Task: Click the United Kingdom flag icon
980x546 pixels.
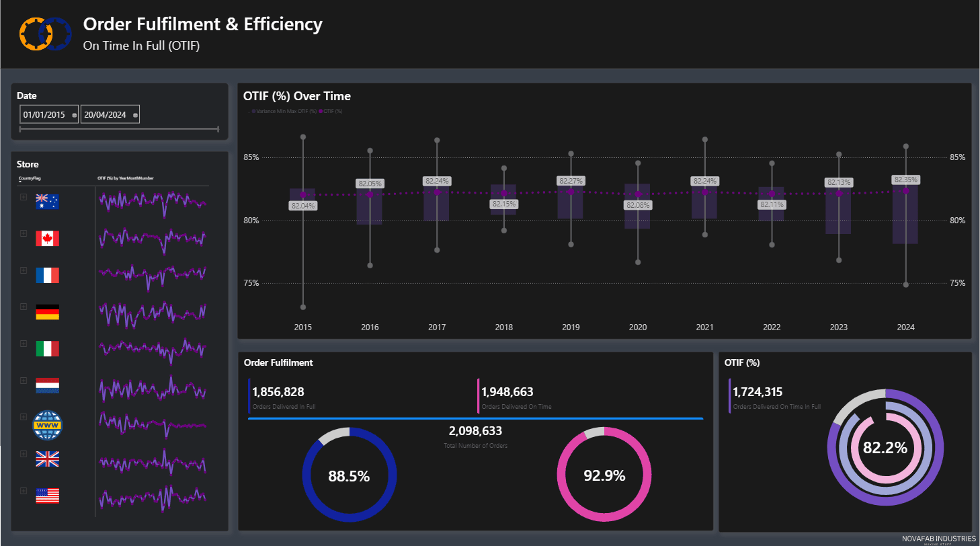Action: tap(47, 459)
